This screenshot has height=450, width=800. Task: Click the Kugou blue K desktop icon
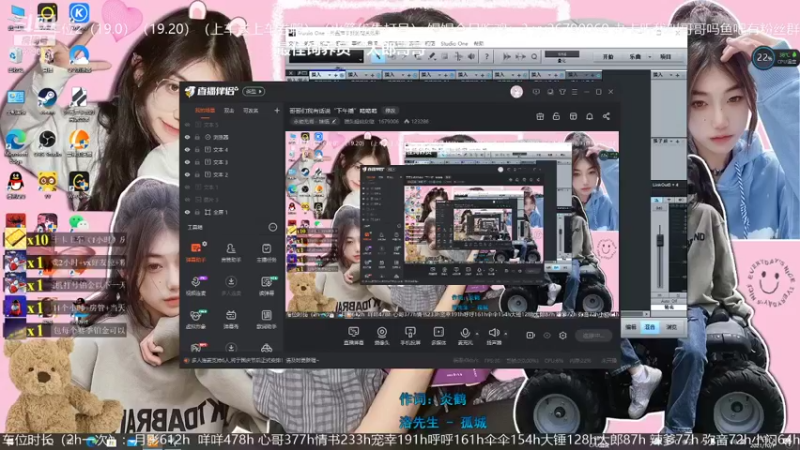(79, 14)
